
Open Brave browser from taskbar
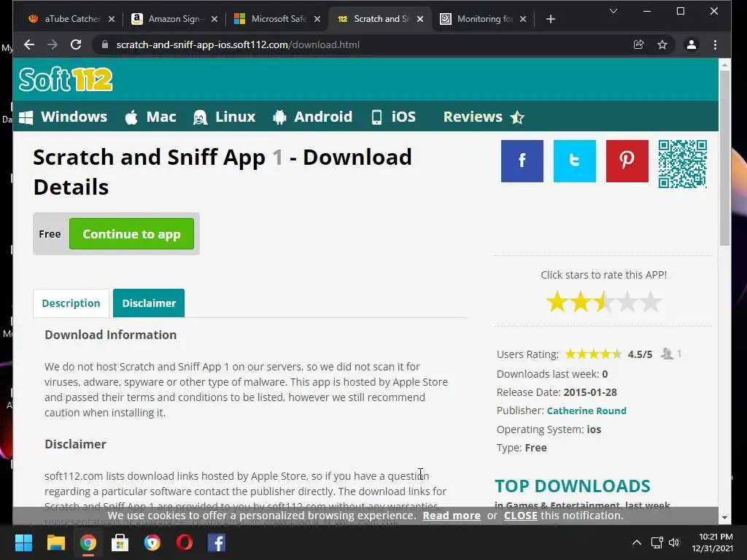(x=152, y=542)
